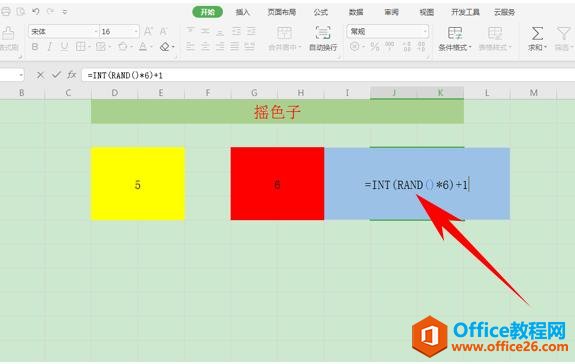Toggle italic formatting button

point(50,47)
